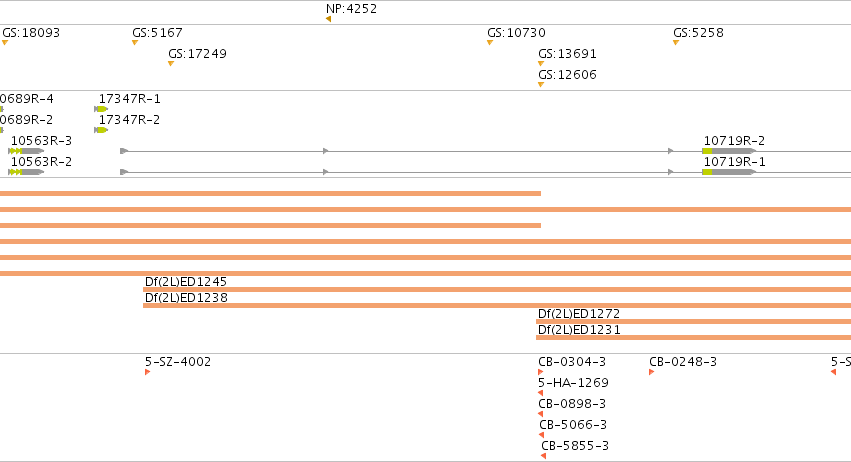Click the 10563R-3 label text
Viewport: 851px width, 462px height.
point(41,141)
